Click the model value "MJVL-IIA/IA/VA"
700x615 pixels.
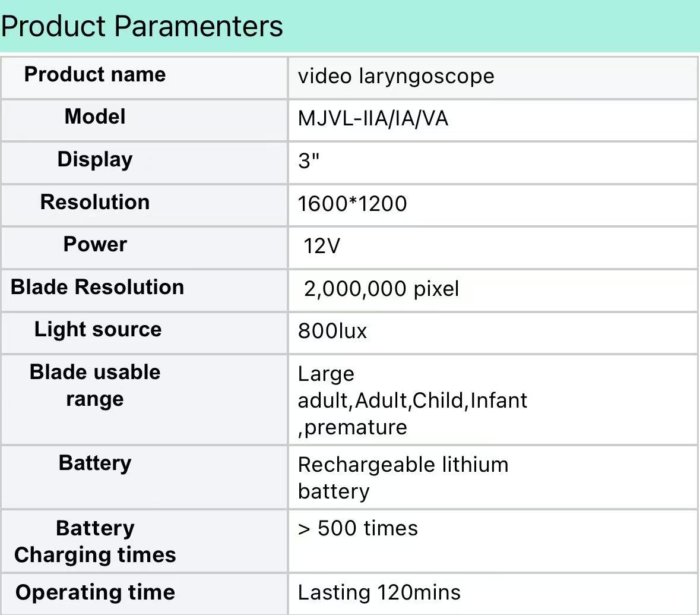(373, 119)
